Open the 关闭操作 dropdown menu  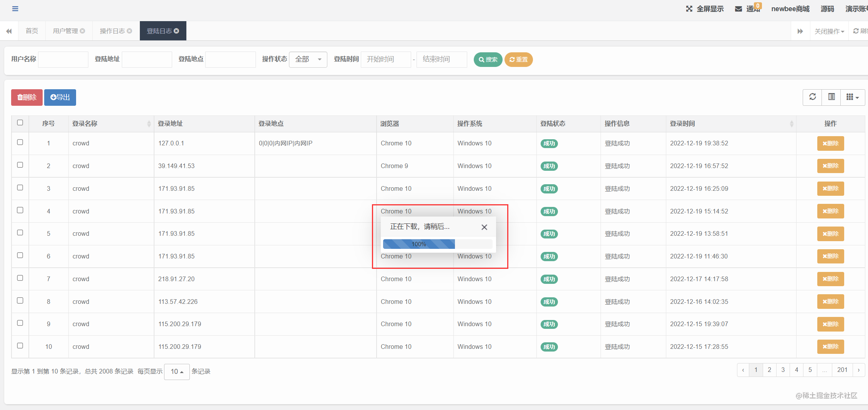[x=829, y=31]
